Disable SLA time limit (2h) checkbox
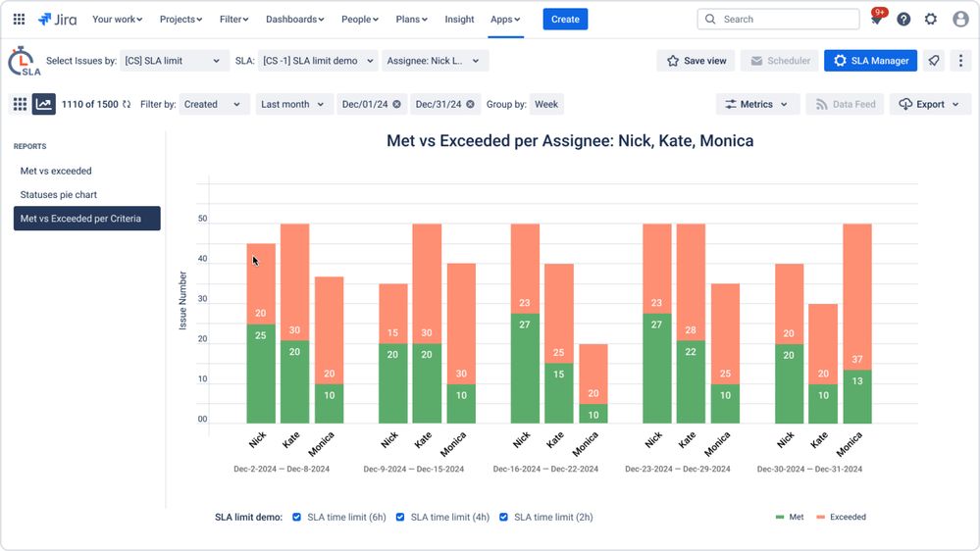The image size is (980, 551). tap(504, 518)
